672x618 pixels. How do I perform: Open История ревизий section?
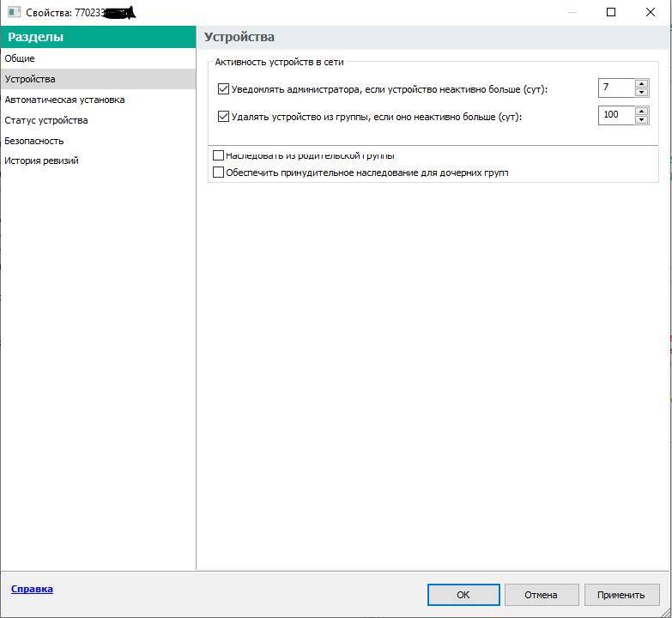(x=42, y=161)
